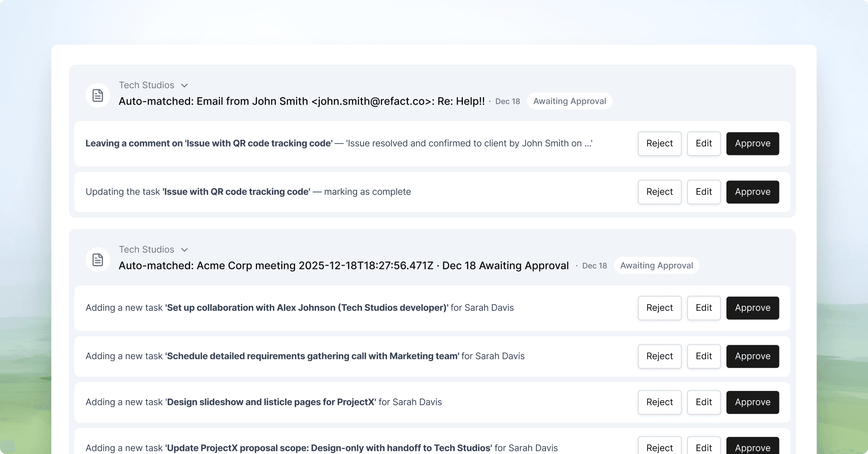Edit the task completion update
The height and width of the screenshot is (454, 868).
[703, 192]
